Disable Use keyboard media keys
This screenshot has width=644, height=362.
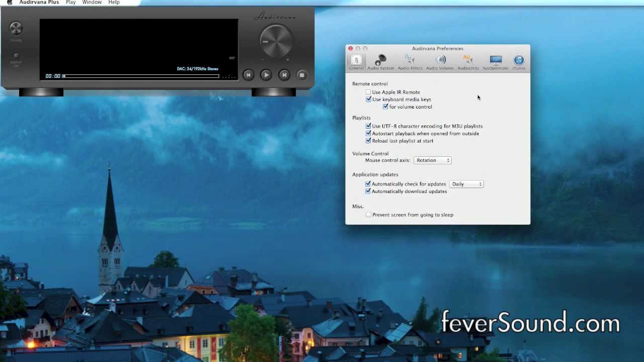368,100
